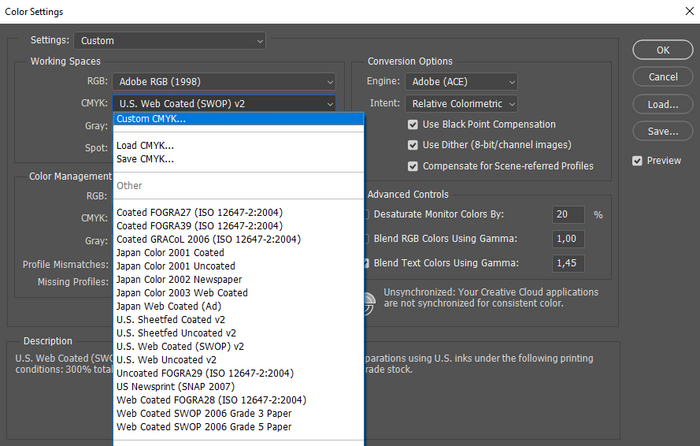Toggle Use Black Point Compensation checkbox
The width and height of the screenshot is (700, 446).
[x=414, y=125]
